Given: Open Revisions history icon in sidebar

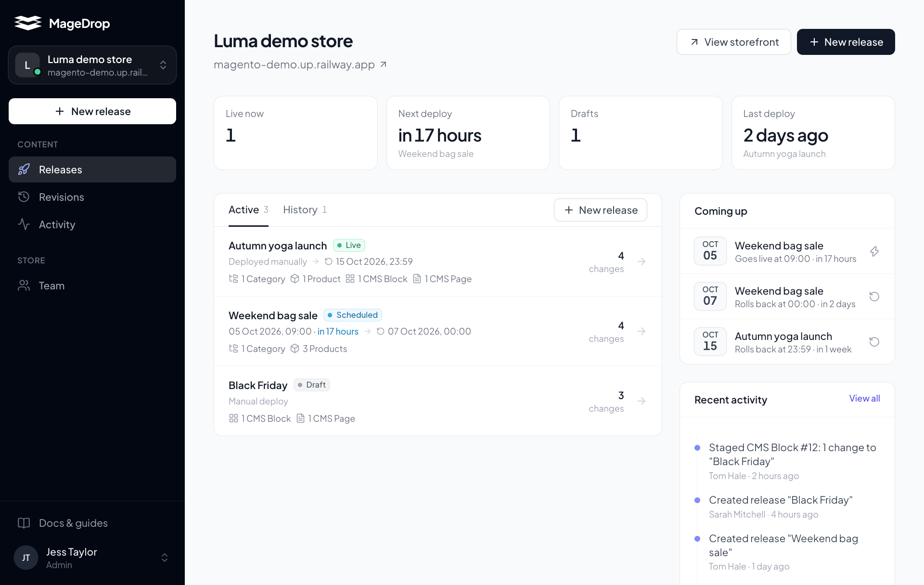Looking at the screenshot, I should [24, 197].
